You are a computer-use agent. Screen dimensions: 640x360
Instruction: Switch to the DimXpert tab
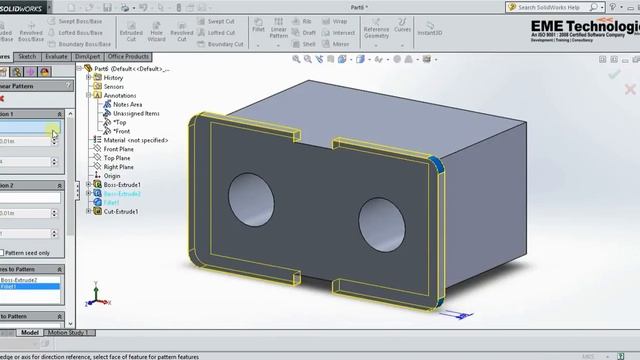88,56
